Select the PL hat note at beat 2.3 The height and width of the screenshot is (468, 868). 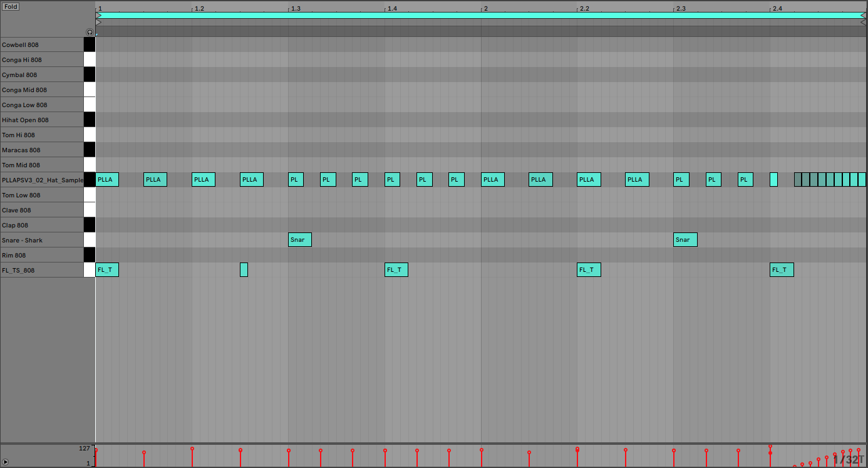(x=681, y=179)
